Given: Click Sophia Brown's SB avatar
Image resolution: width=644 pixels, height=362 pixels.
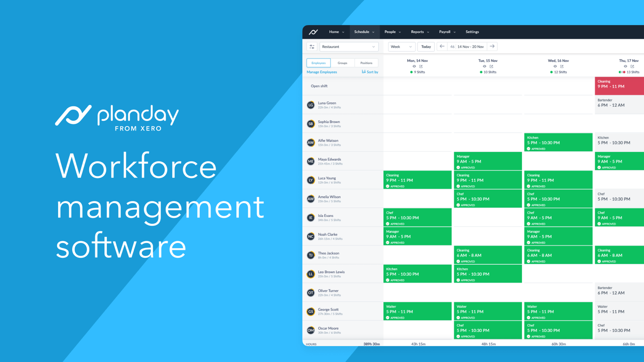Looking at the screenshot, I should (311, 124).
